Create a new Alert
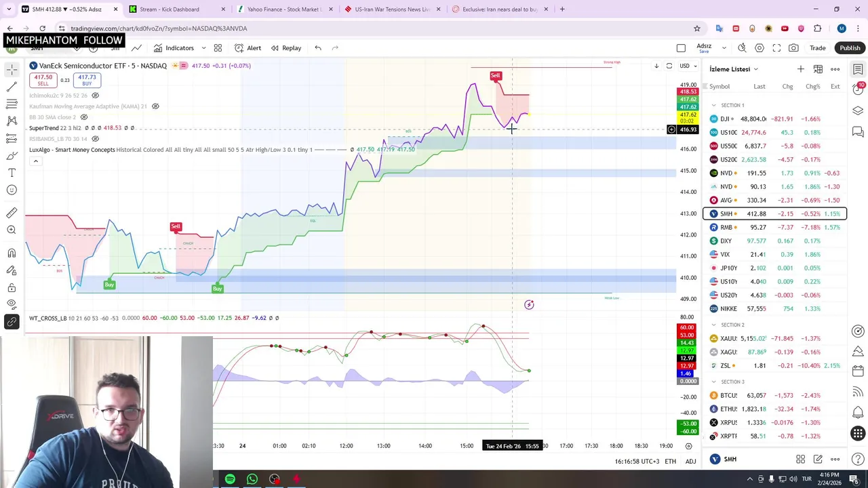Image resolution: width=868 pixels, height=488 pixels. (248, 48)
